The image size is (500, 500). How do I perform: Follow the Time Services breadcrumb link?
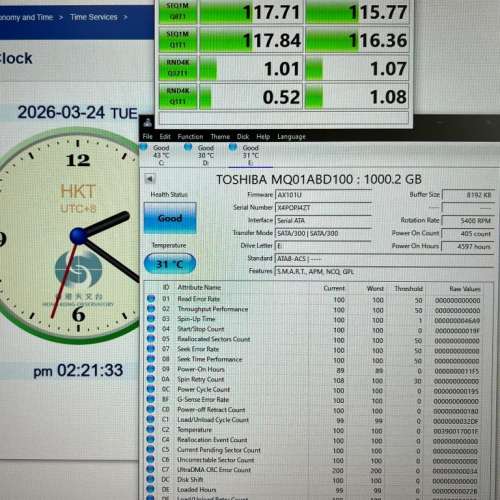tap(94, 17)
